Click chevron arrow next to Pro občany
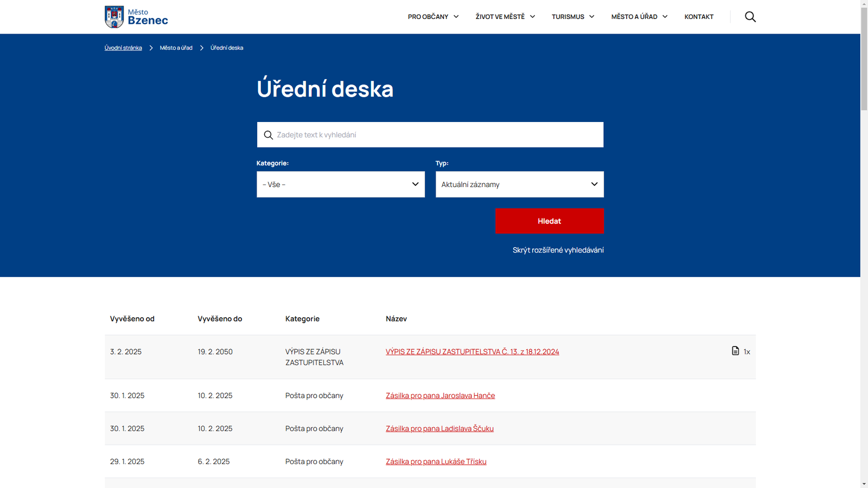Screen dimensions: 868x488 [456, 17]
